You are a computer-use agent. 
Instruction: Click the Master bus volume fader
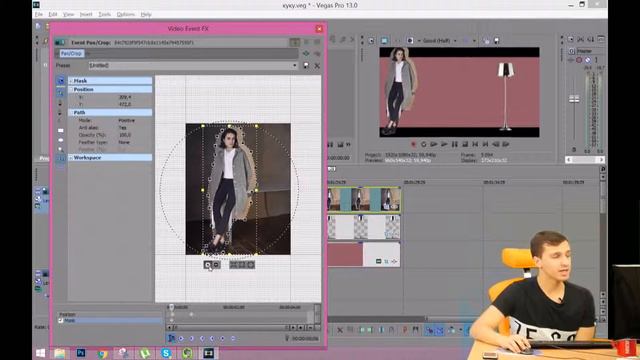(x=574, y=99)
